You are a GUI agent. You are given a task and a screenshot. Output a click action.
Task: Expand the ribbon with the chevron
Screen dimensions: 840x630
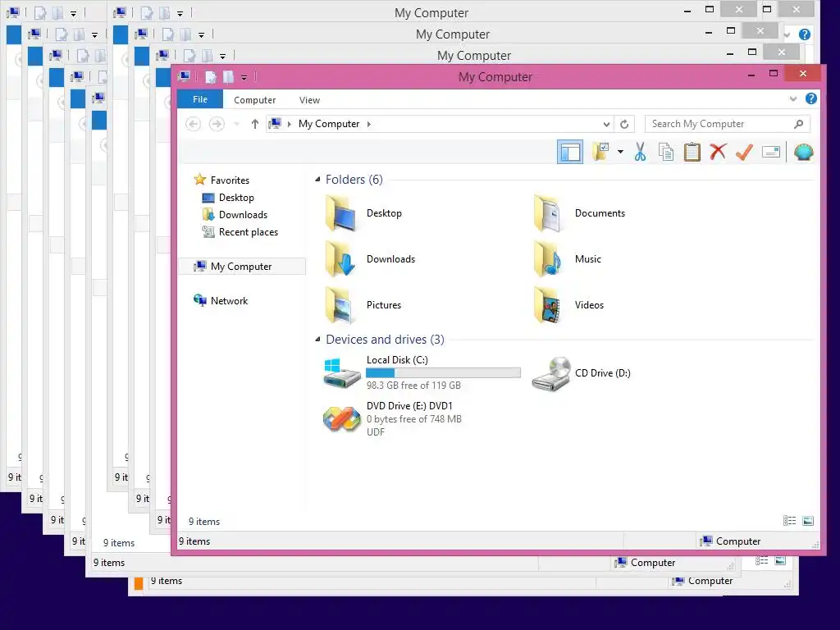coord(793,98)
